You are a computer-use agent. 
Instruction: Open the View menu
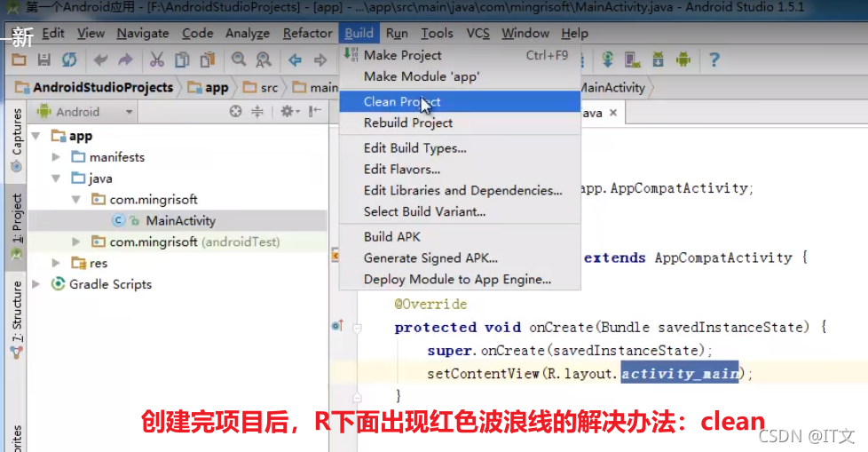[x=91, y=33]
